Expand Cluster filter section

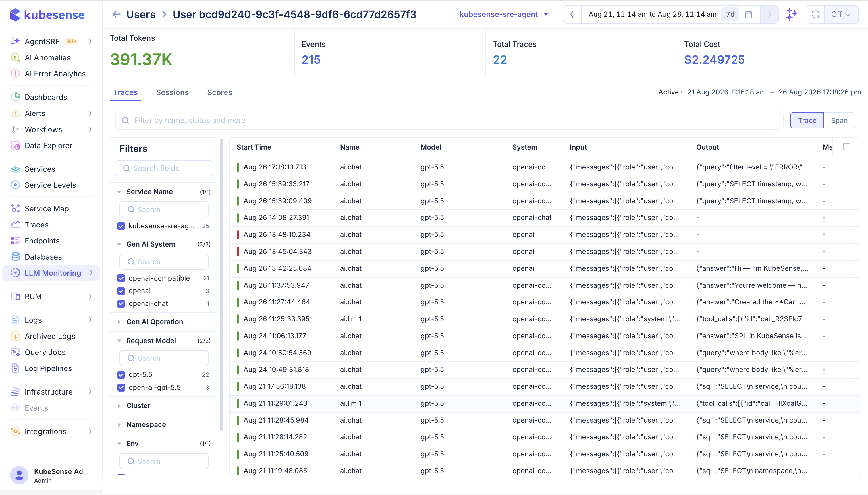(x=138, y=405)
